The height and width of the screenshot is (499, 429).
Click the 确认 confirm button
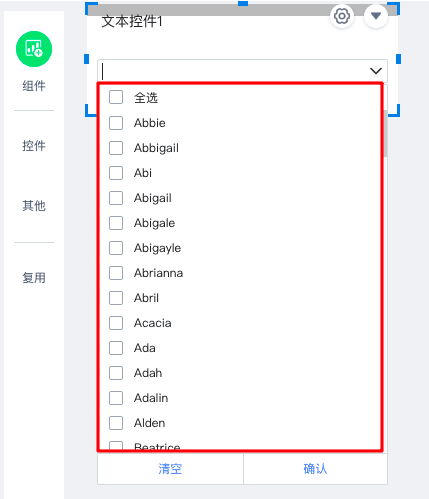(x=315, y=469)
